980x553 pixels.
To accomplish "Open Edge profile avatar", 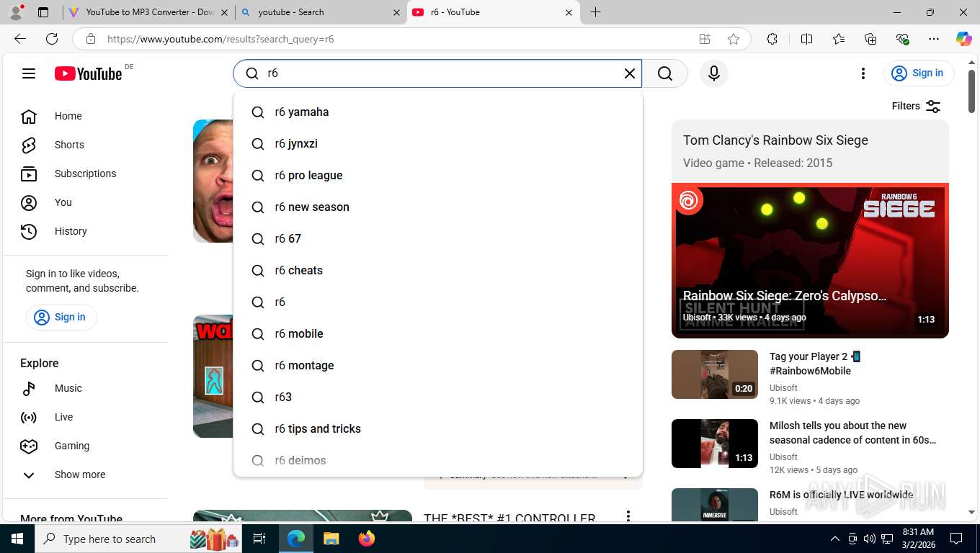I will click(x=15, y=12).
